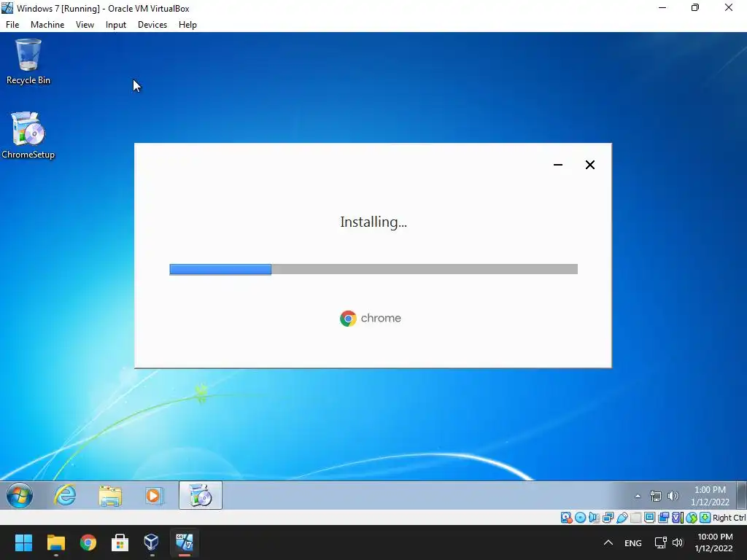
Task: Show hidden icons in Windows 7 tray
Action: [x=638, y=496]
